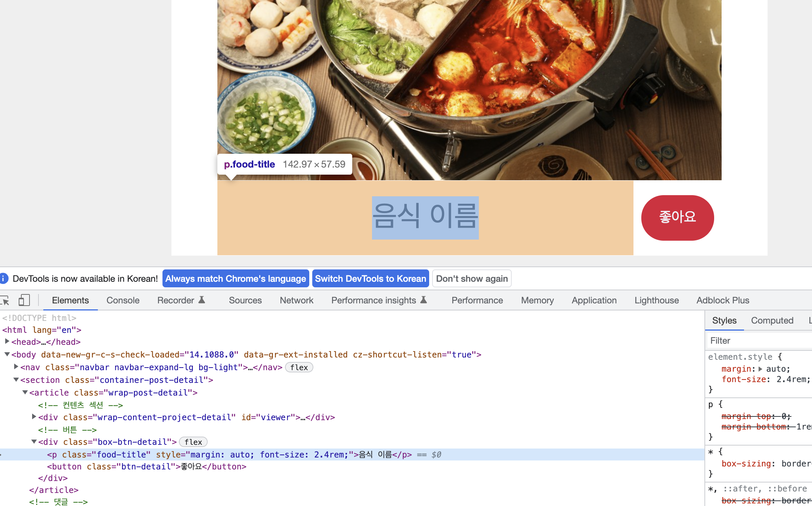
Task: Switch to the Sources tab
Action: (x=245, y=300)
